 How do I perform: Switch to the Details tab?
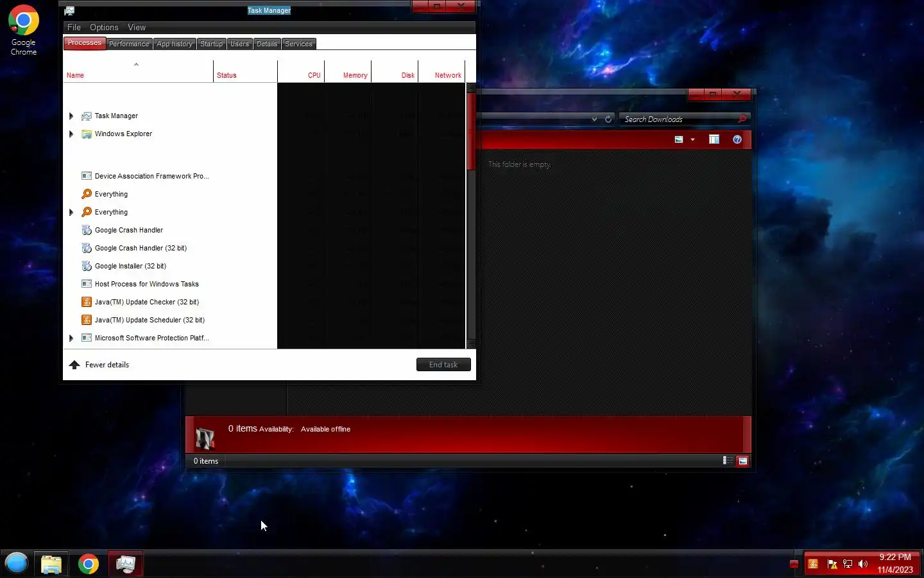[267, 44]
